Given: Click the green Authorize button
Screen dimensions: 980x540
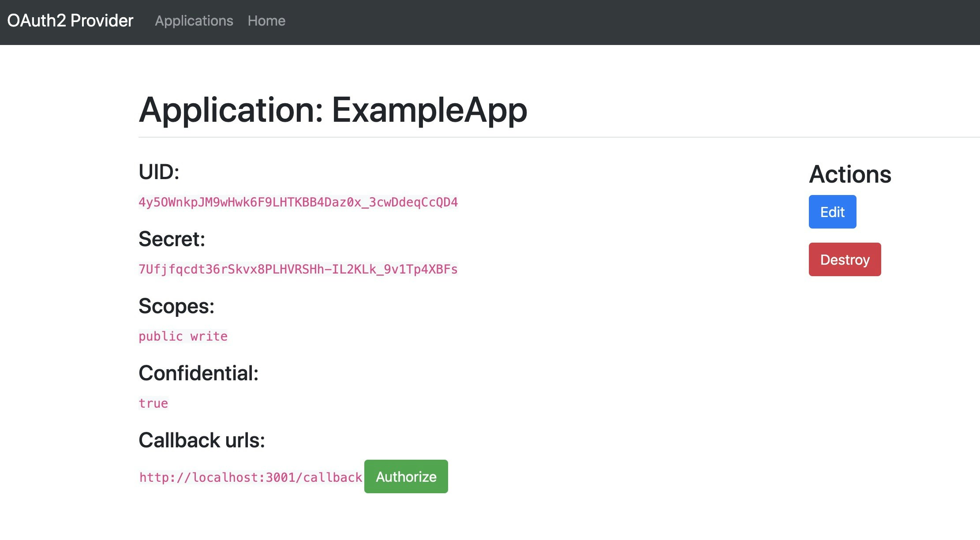Looking at the screenshot, I should point(406,476).
